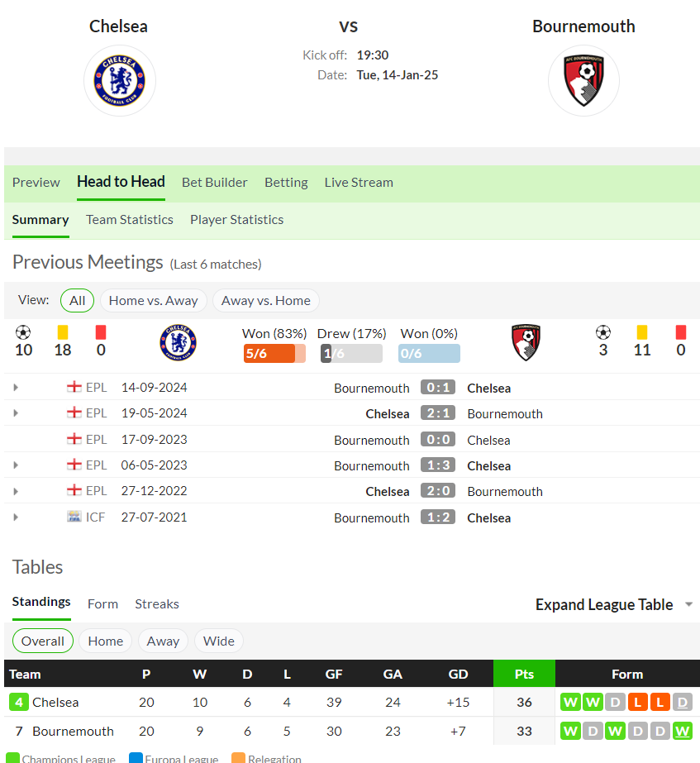Viewport: 700px width, 763px height.
Task: Open the Streaks tables tab
Action: coord(157,604)
